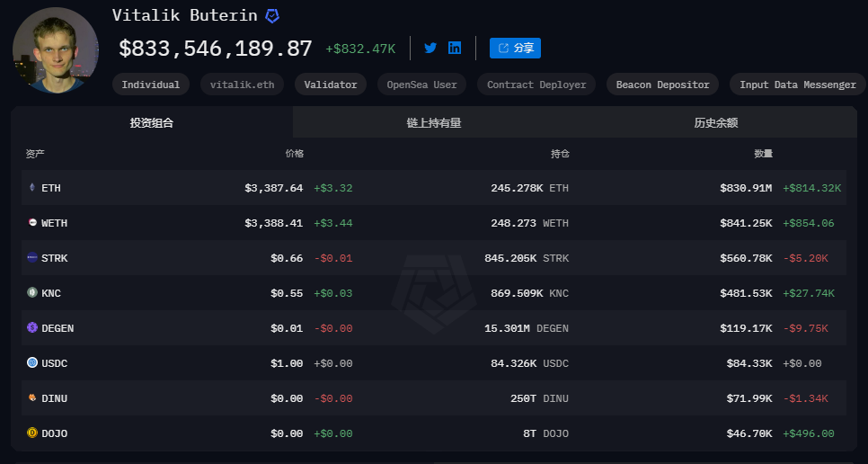Click the ETH asset name
Screen dimensions: 868x464
(x=51, y=188)
